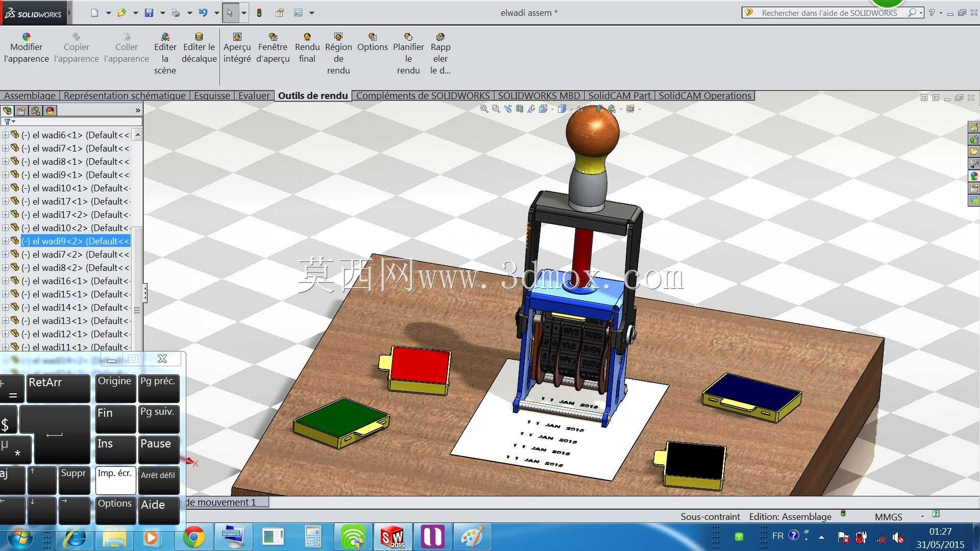Open render Options in ribbon
Screen dimensions: 980x551
pos(373,42)
